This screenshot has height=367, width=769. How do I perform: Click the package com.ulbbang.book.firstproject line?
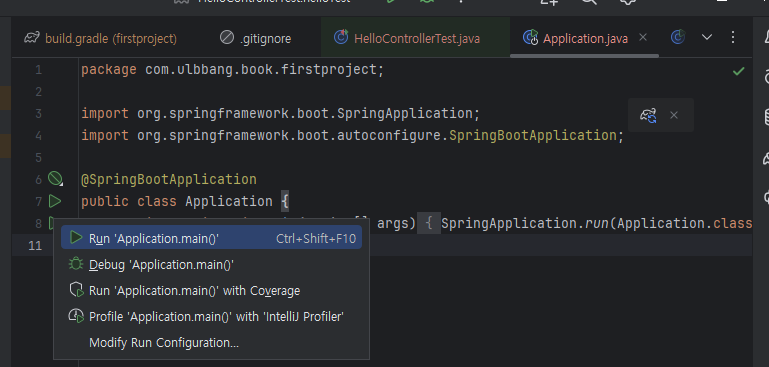pos(232,70)
